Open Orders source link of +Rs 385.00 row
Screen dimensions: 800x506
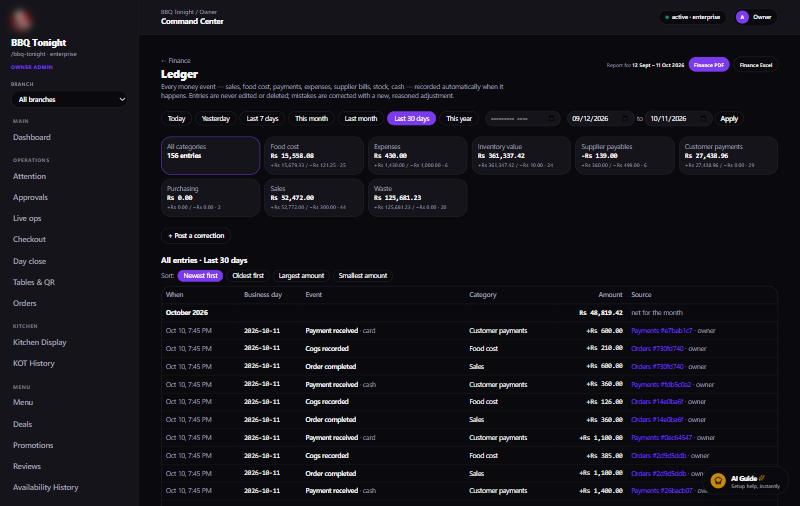pos(659,456)
